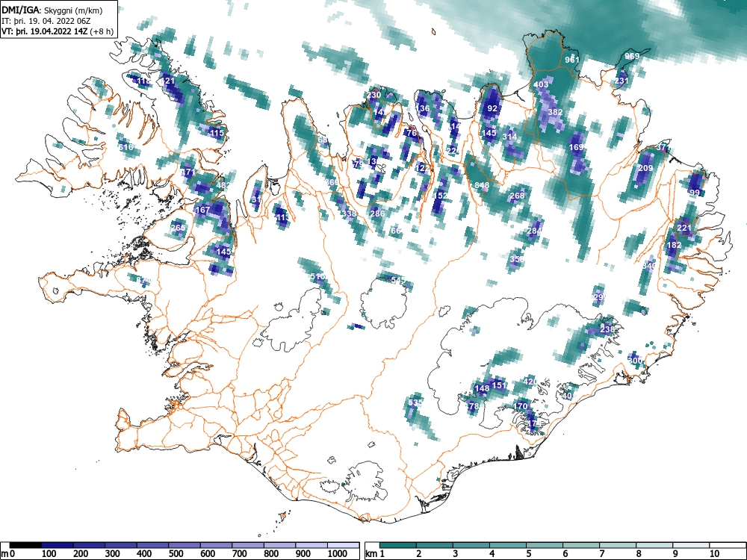Click the 151 visibility value on the map
Viewport: 747px width, 560px height.
coord(499,385)
